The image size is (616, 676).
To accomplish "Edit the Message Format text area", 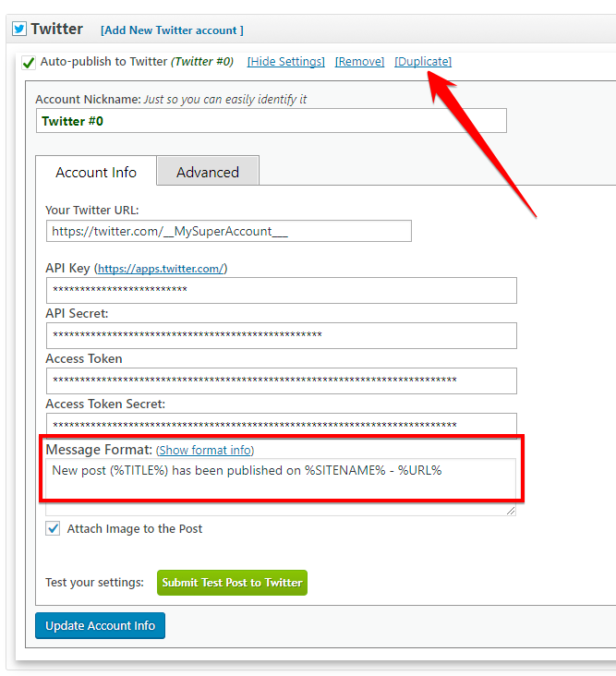I will tap(281, 487).
